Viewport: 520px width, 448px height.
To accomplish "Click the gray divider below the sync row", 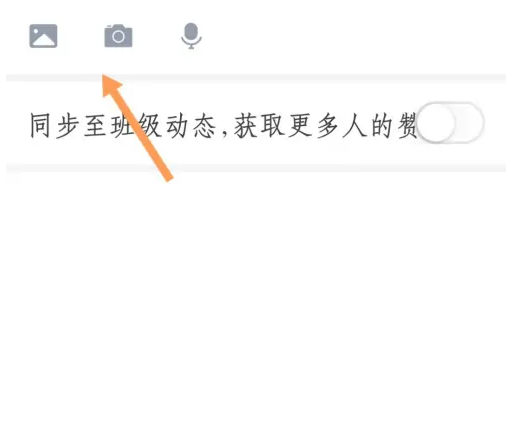I will click(x=256, y=168).
